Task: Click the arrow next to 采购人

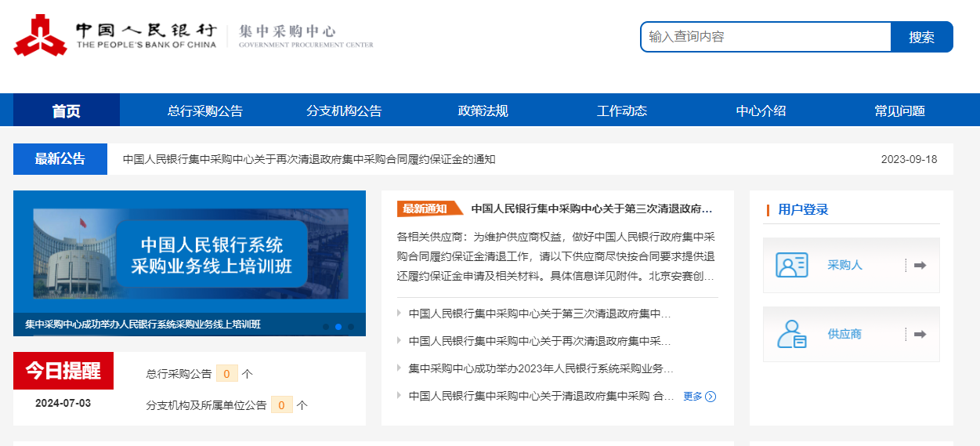Action: 920,265
